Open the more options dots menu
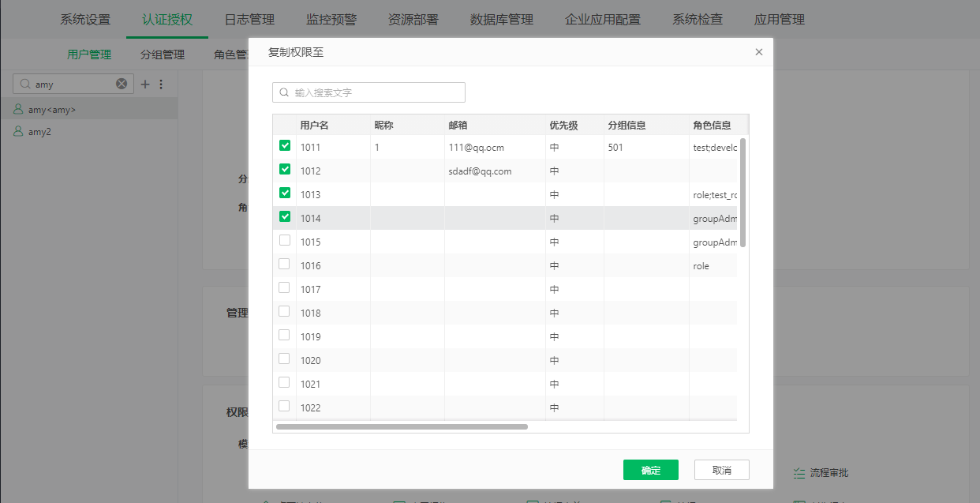 [x=161, y=84]
